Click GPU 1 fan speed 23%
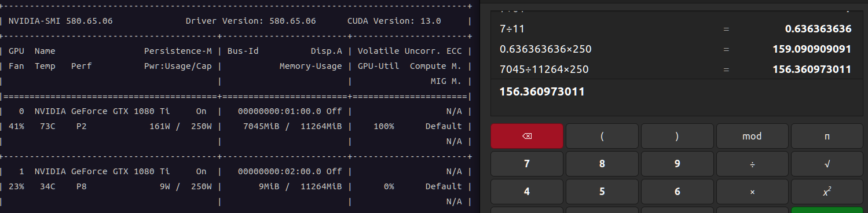The height and width of the screenshot is (213, 868). tap(16, 186)
